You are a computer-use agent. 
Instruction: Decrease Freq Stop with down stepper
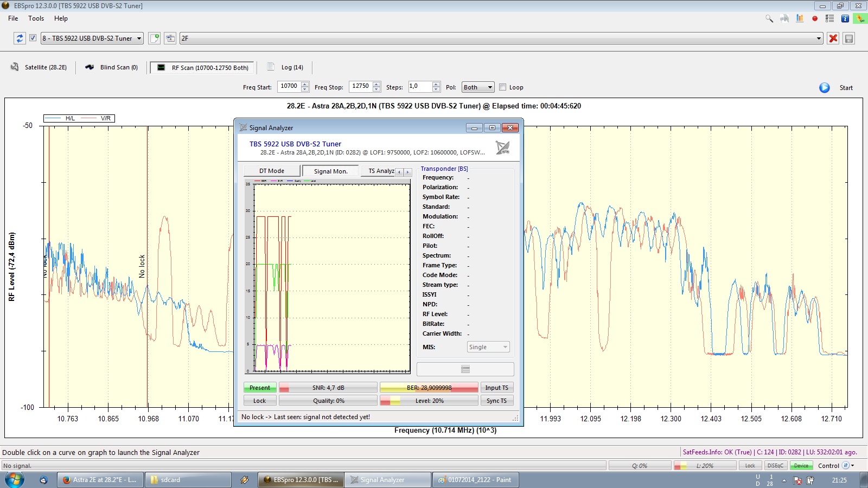coord(376,90)
